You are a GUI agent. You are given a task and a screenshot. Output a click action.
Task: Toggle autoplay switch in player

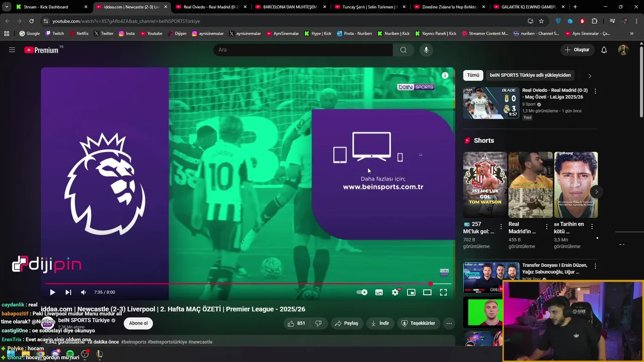(x=362, y=292)
